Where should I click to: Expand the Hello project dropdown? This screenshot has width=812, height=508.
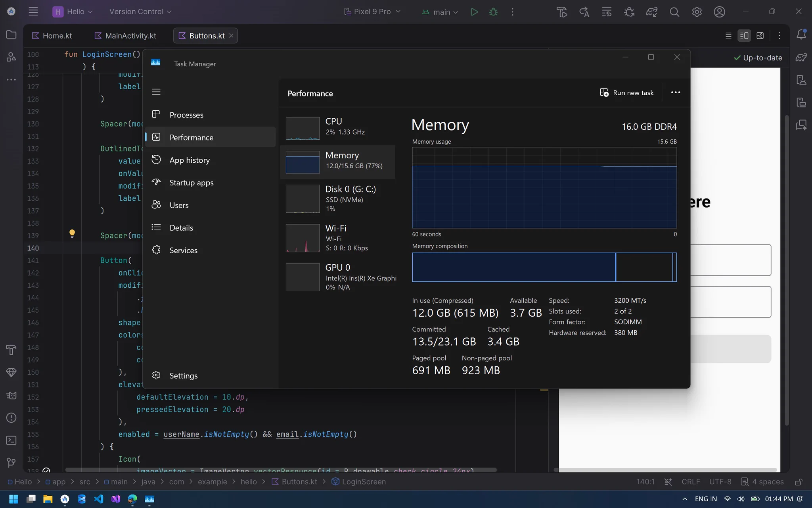tap(73, 12)
